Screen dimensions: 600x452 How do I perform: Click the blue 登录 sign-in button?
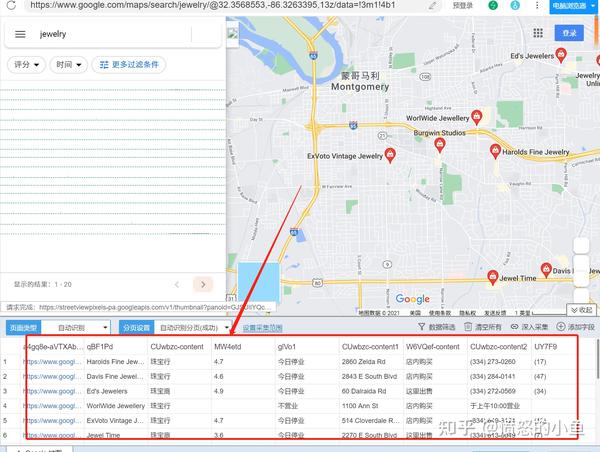click(x=569, y=33)
